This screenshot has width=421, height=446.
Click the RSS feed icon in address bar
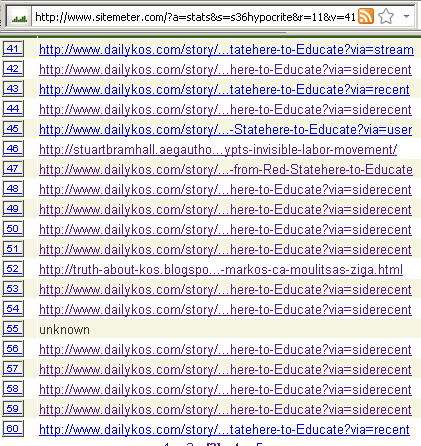pyautogui.click(x=366, y=16)
